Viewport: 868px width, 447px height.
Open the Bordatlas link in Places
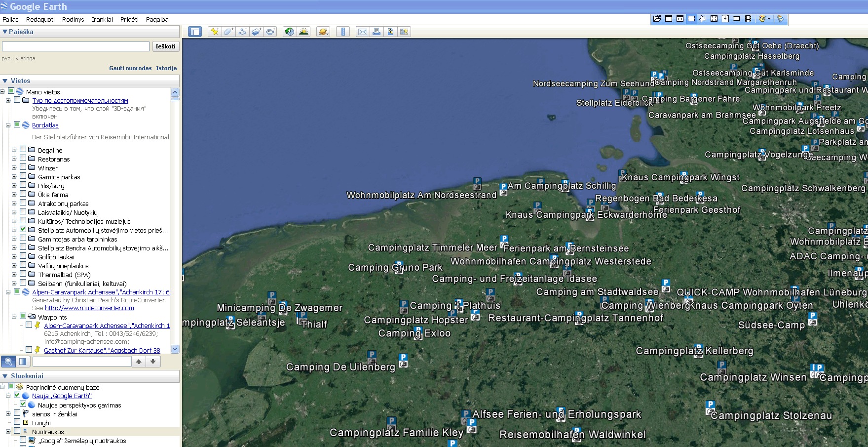pyautogui.click(x=45, y=125)
